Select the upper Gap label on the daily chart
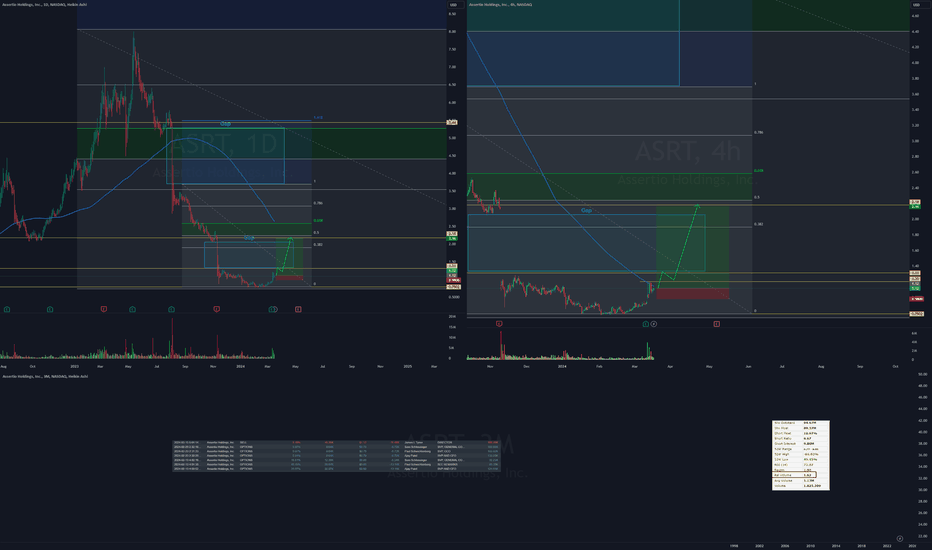 point(225,124)
